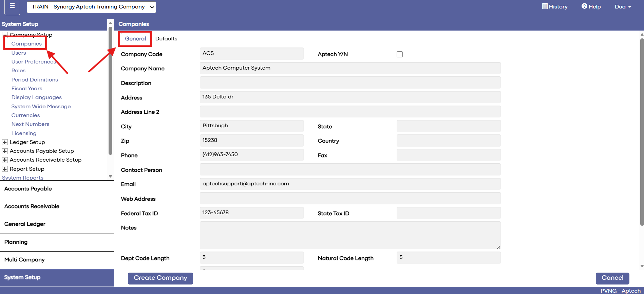Open Next Numbers link
Viewport: 644px width, 294px height.
pos(30,124)
